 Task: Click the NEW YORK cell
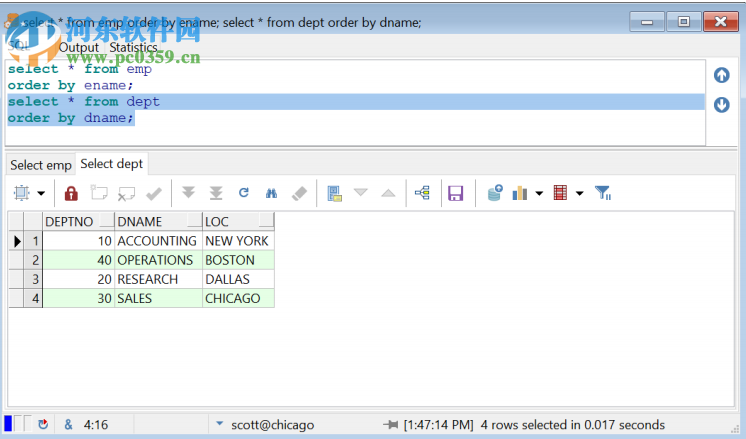pyautogui.click(x=238, y=241)
